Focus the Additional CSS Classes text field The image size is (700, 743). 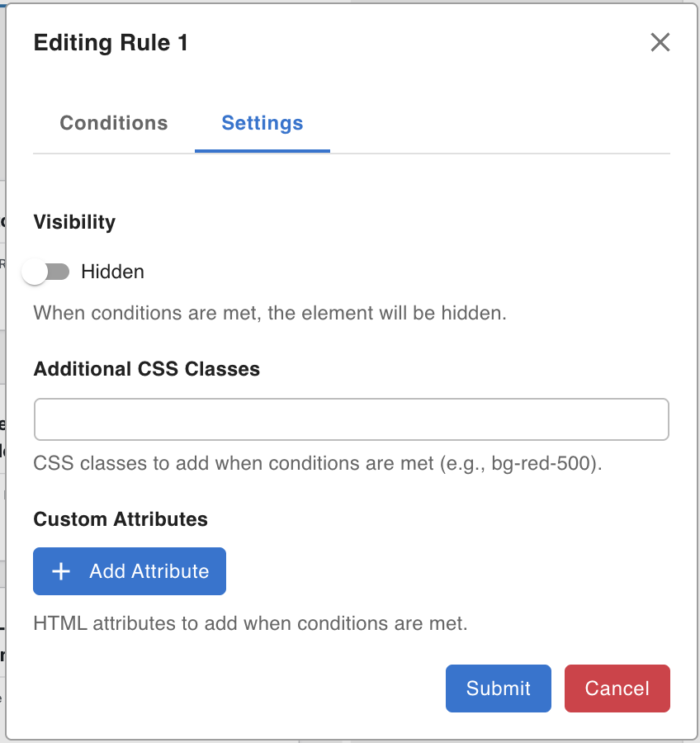pyautogui.click(x=351, y=420)
